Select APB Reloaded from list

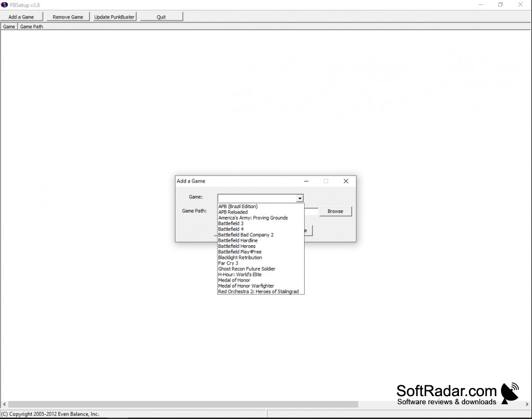261,212
